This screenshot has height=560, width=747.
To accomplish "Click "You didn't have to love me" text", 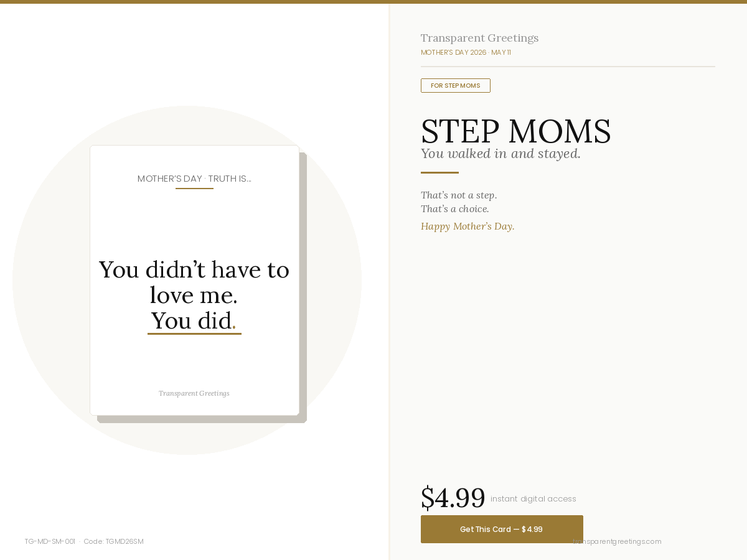I will 194,281.
